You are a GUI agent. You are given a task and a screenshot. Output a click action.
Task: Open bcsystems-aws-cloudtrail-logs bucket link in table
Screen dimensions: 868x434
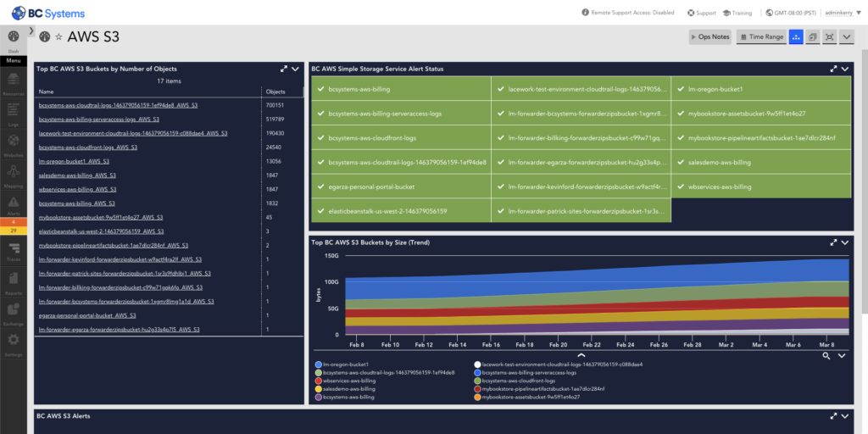click(x=119, y=105)
